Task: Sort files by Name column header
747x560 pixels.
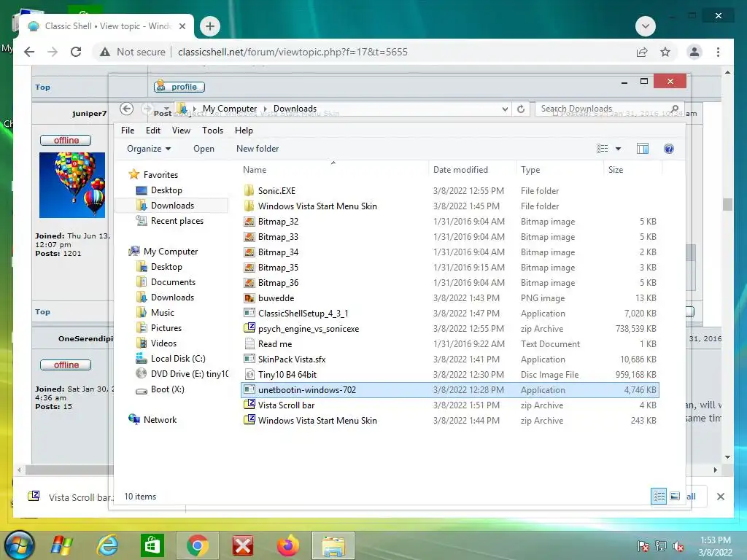Action: [333, 169]
